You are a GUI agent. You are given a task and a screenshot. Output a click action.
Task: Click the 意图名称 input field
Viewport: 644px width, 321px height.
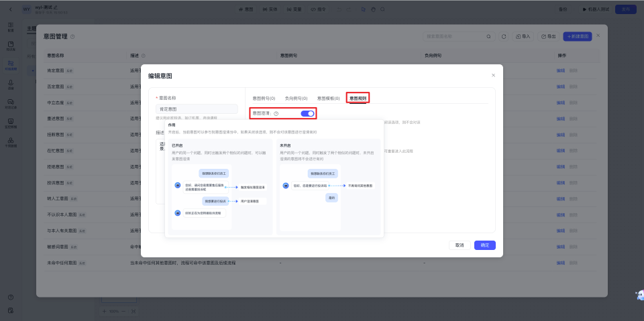point(197,109)
